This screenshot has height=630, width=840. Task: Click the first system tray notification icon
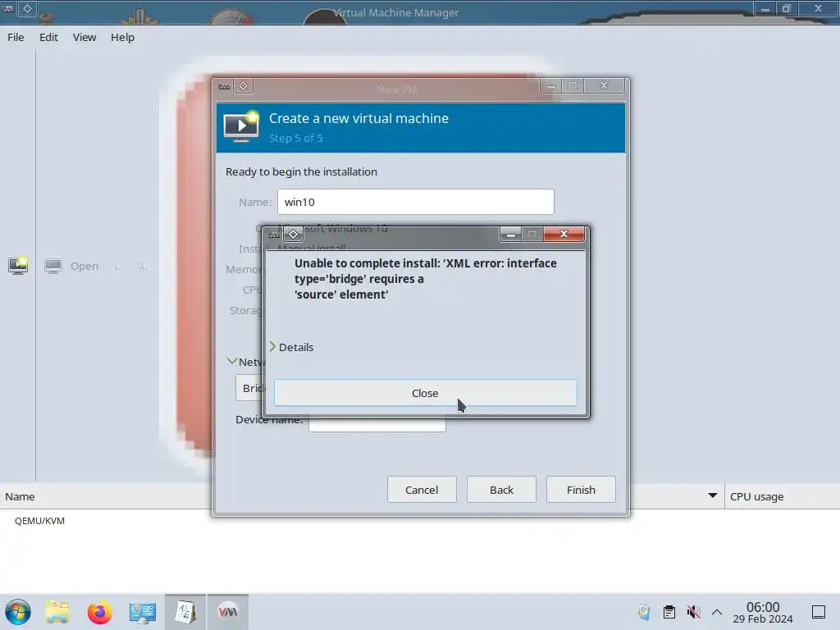click(644, 612)
